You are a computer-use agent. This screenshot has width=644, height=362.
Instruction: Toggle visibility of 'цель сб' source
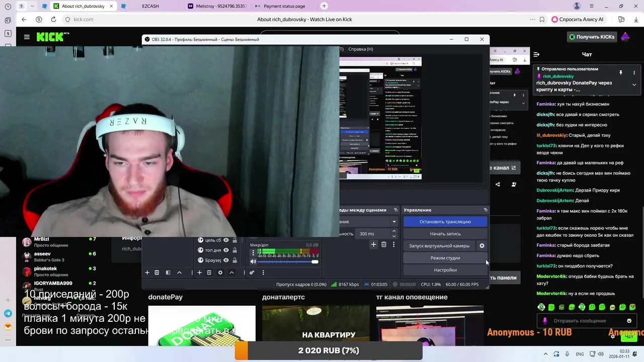pos(226,240)
